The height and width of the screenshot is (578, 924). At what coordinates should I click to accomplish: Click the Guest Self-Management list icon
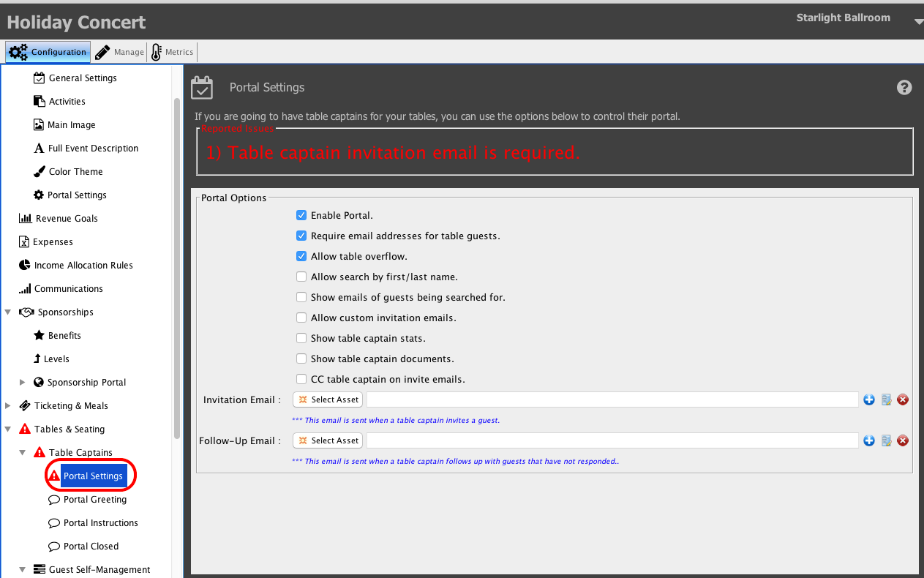point(40,569)
